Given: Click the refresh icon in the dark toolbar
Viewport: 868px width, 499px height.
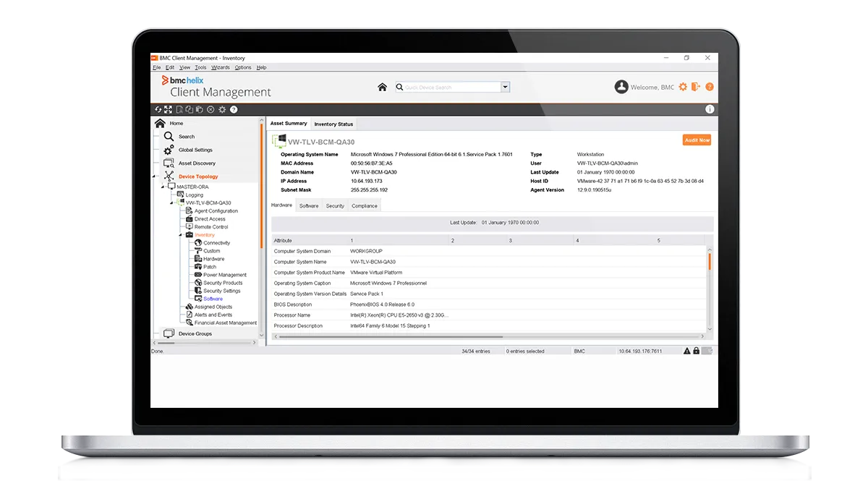Looking at the screenshot, I should [x=158, y=109].
